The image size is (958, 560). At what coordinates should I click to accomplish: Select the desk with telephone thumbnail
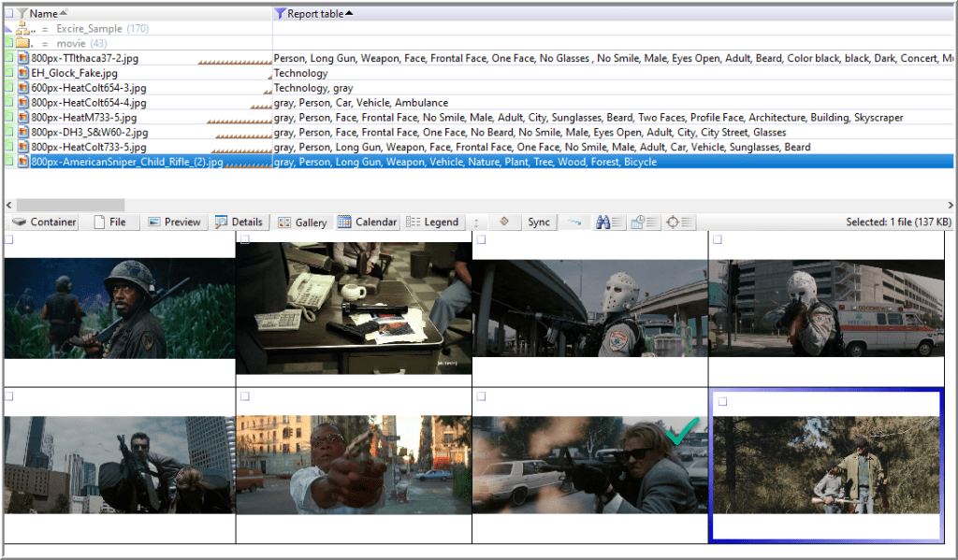tap(354, 309)
